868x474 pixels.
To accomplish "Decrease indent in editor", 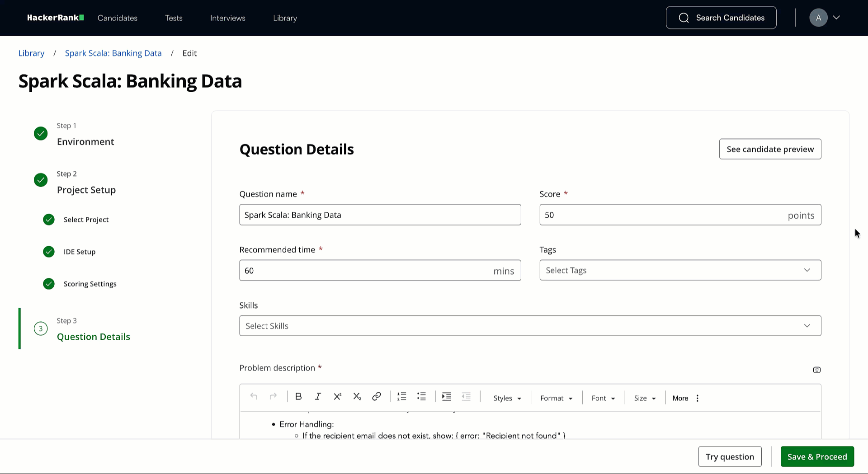I will (x=466, y=397).
